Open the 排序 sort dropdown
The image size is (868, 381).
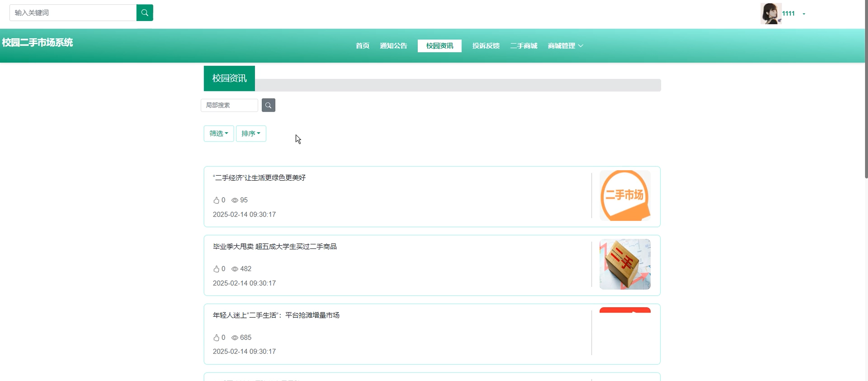coord(251,134)
